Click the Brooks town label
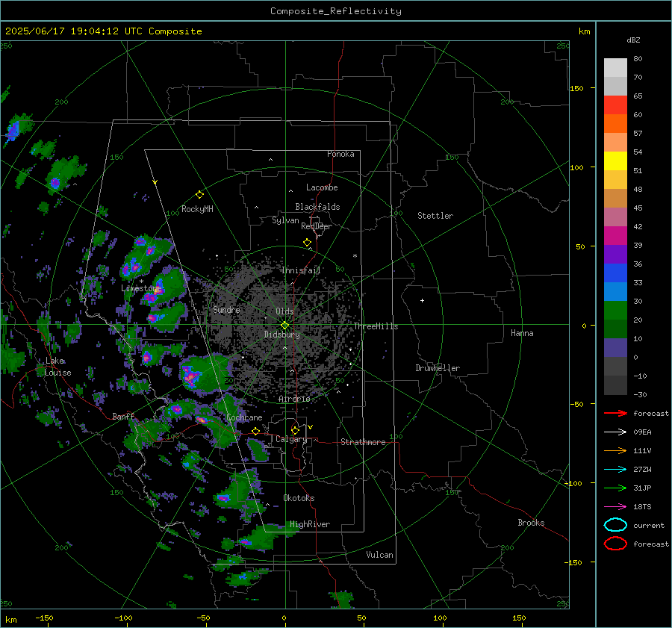Image resolution: width=672 pixels, height=628 pixels. tap(531, 523)
